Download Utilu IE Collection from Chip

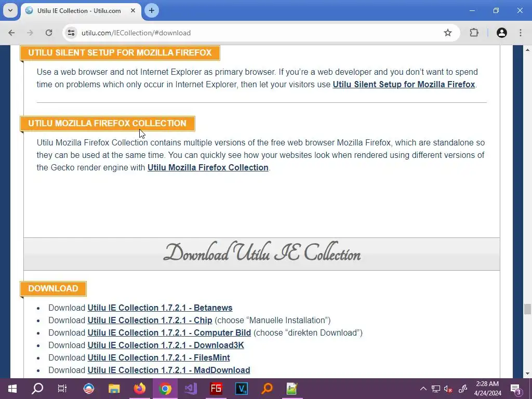(150, 320)
